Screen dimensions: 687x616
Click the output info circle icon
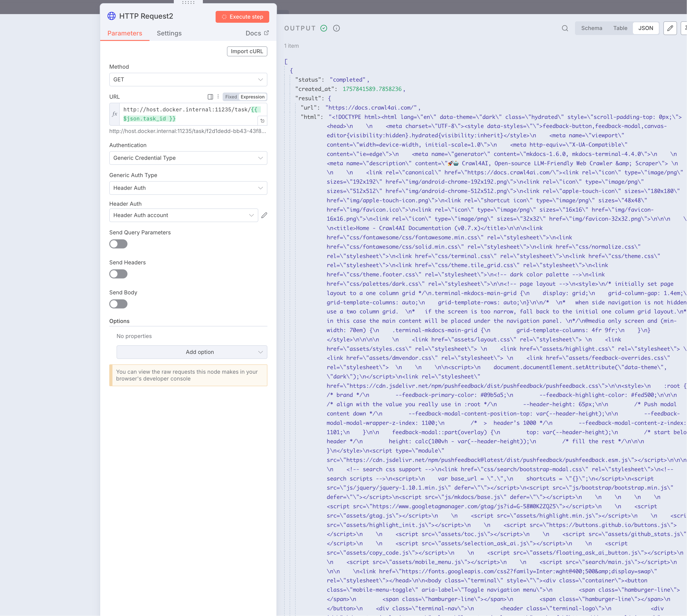coord(336,28)
